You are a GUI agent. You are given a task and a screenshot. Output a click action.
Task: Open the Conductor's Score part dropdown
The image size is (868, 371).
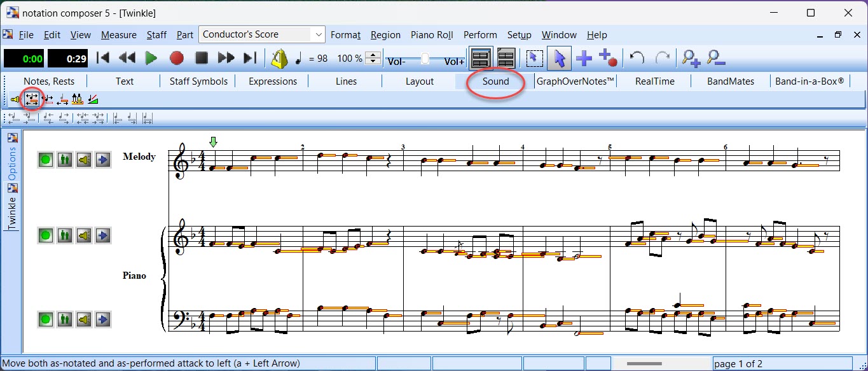(x=318, y=34)
